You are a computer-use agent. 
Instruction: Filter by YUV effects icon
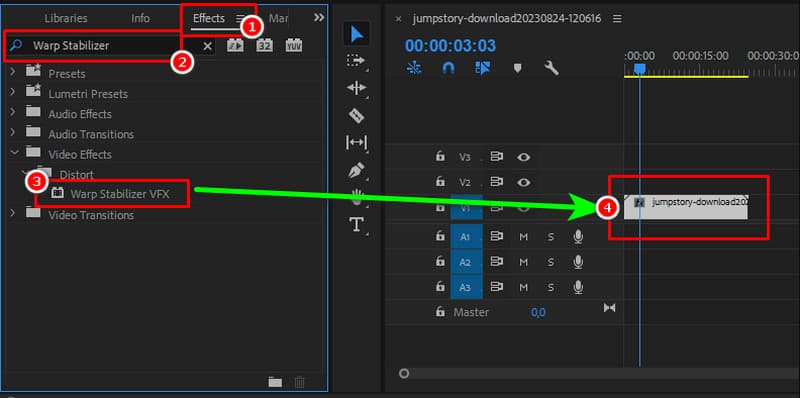pyautogui.click(x=294, y=45)
